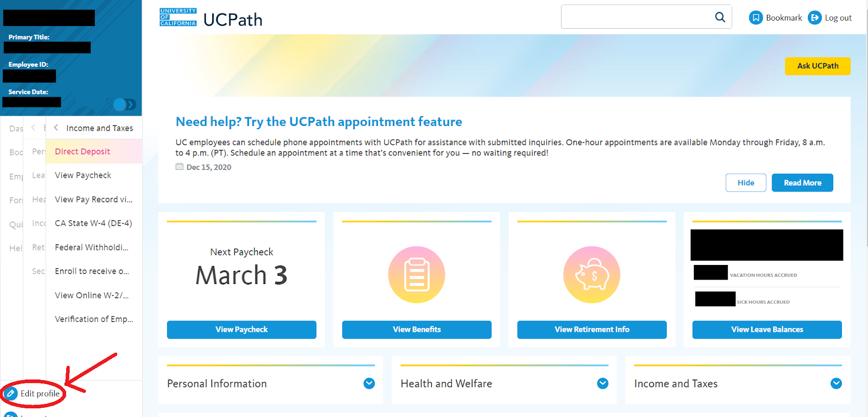Expand the Income and Taxes panel chevron

click(x=836, y=383)
